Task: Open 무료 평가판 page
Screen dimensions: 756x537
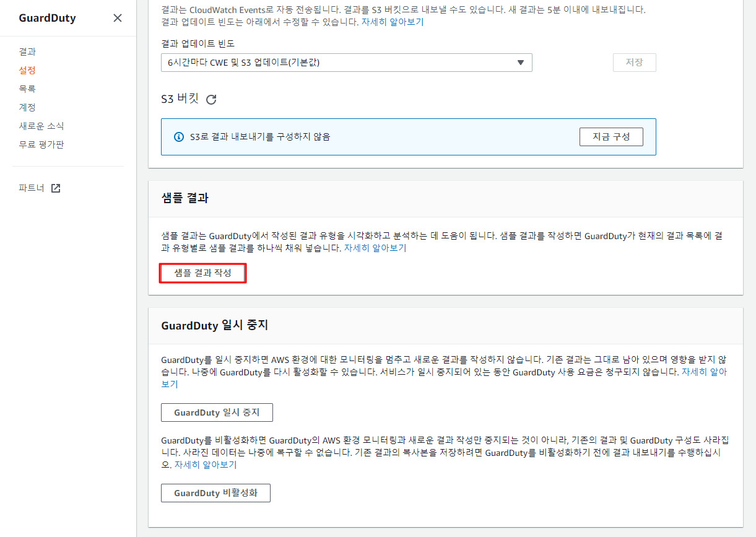Action: [41, 145]
